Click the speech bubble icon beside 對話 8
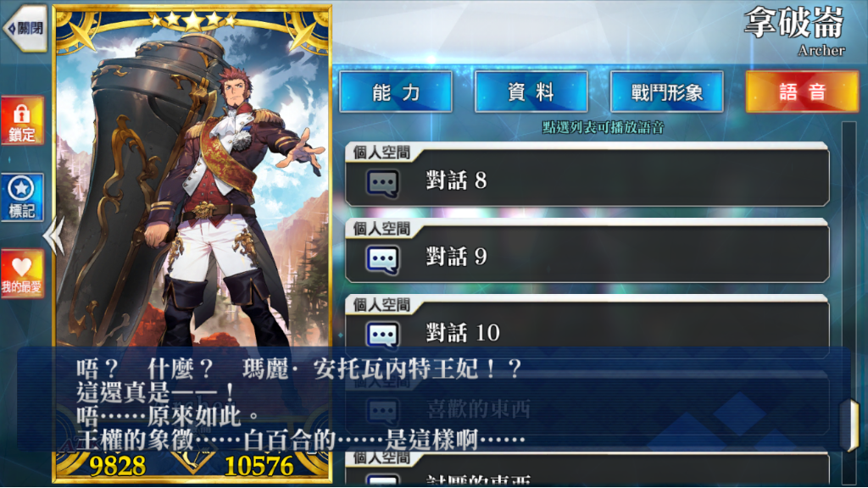The image size is (868, 488). tap(382, 183)
